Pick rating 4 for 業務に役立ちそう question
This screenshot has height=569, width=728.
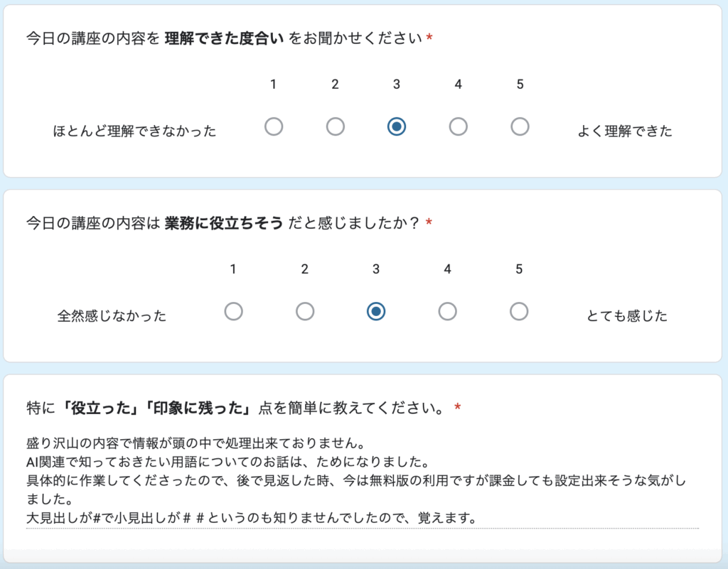coord(447,312)
